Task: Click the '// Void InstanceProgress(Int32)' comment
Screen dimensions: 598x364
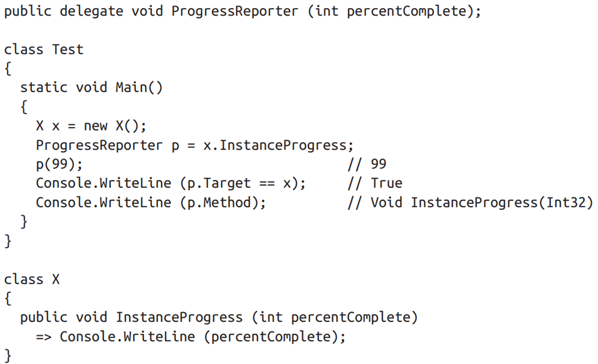Action: pyautogui.click(x=469, y=202)
